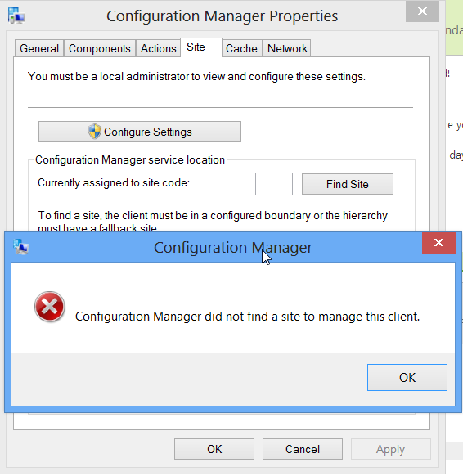
Task: Focus the site code input field
Action: click(274, 184)
